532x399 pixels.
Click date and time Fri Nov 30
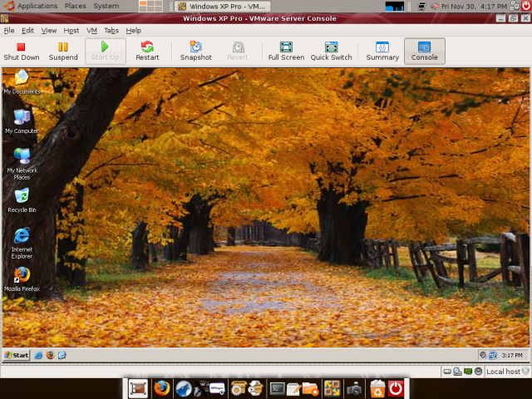(475, 6)
